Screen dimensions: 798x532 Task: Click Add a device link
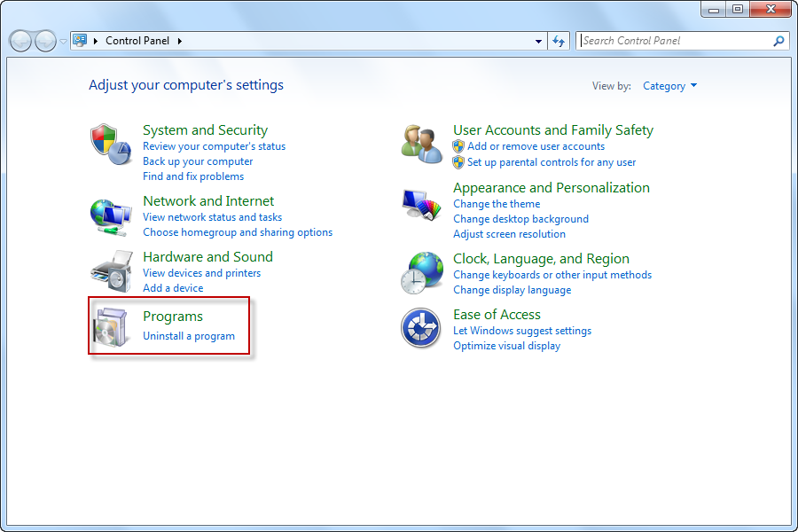[173, 288]
